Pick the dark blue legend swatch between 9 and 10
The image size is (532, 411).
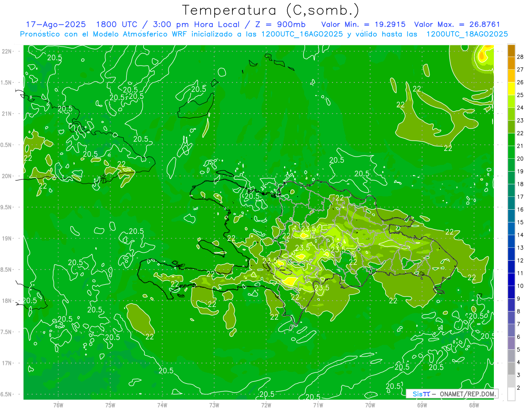coord(511,292)
